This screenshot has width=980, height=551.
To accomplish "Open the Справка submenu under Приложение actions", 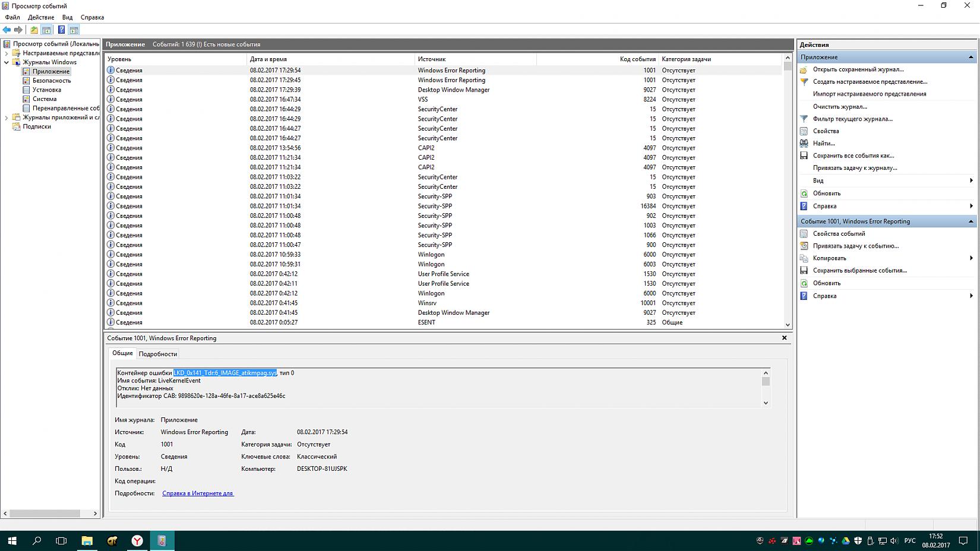I will (971, 206).
